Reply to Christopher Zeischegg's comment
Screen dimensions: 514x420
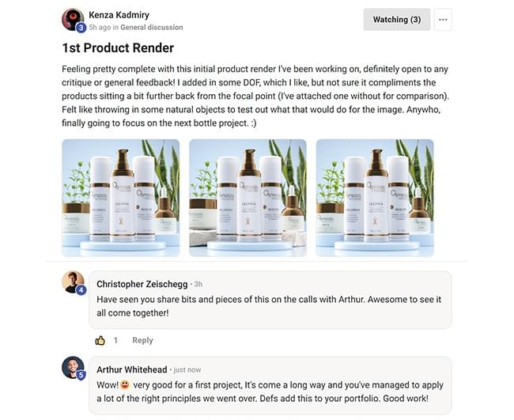coord(142,340)
